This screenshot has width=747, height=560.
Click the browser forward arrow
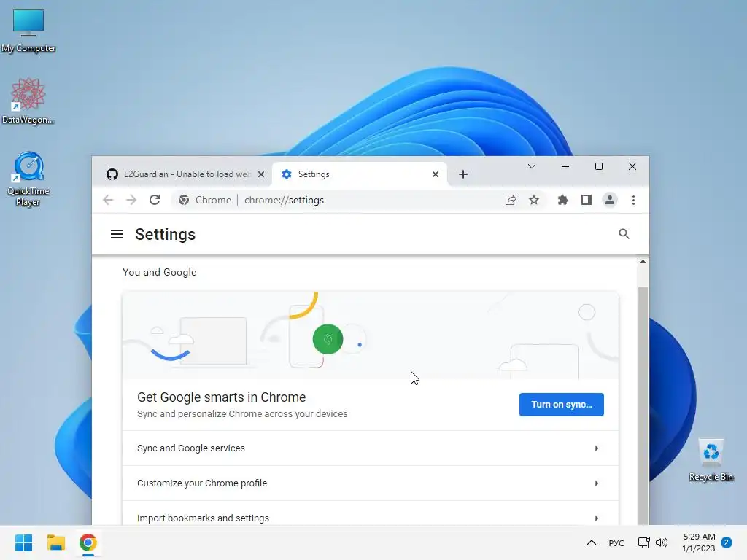pos(131,200)
